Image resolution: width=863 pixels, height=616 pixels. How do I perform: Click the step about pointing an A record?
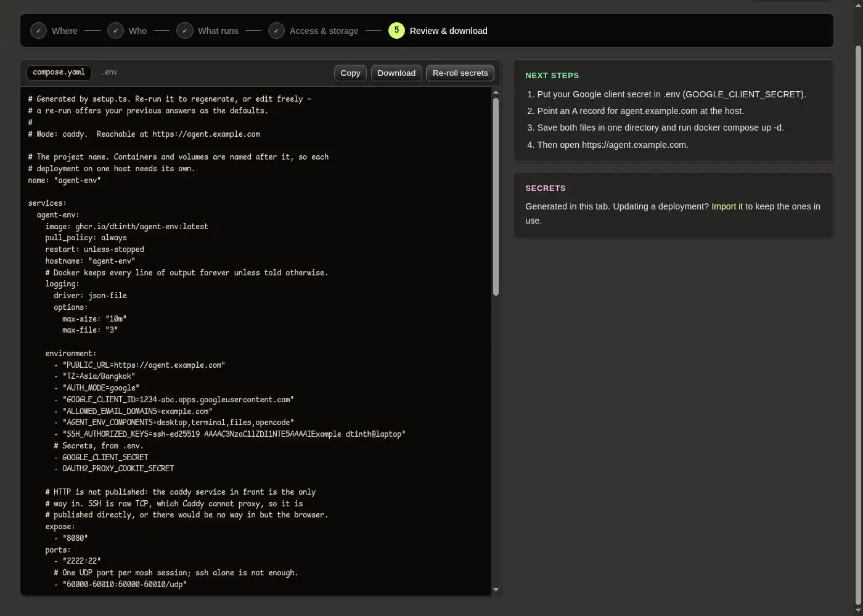point(640,111)
